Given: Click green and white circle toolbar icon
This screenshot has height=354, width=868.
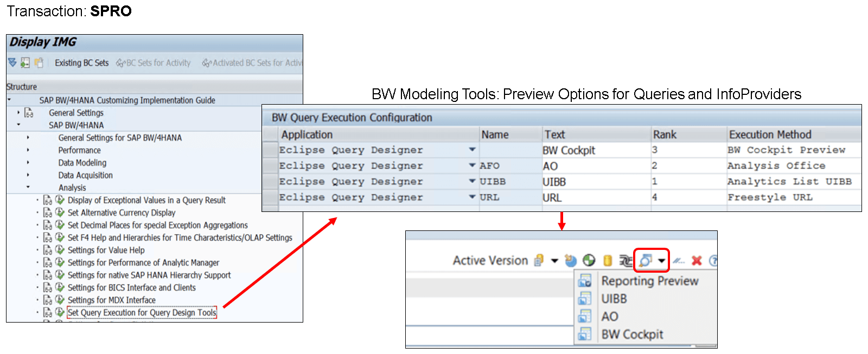Looking at the screenshot, I should click(x=589, y=261).
